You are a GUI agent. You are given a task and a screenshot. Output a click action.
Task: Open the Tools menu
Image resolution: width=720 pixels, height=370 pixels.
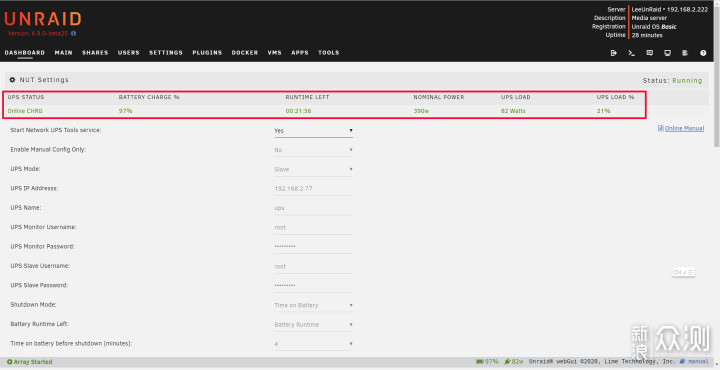coord(329,53)
